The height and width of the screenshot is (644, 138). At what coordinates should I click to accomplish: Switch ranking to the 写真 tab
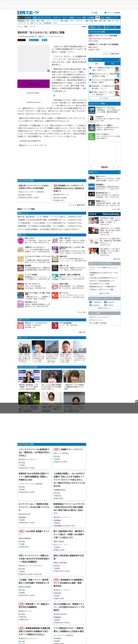pyautogui.click(x=112, y=64)
